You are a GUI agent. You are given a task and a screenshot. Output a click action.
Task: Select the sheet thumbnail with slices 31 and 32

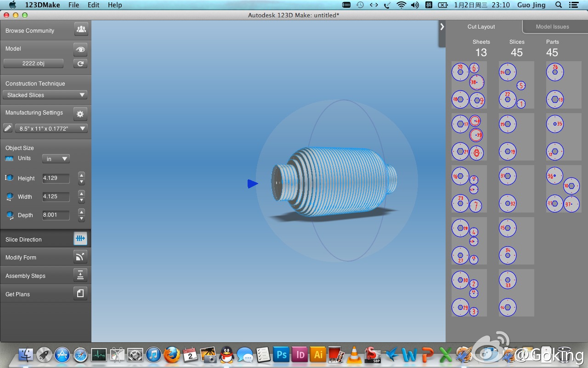click(x=516, y=189)
